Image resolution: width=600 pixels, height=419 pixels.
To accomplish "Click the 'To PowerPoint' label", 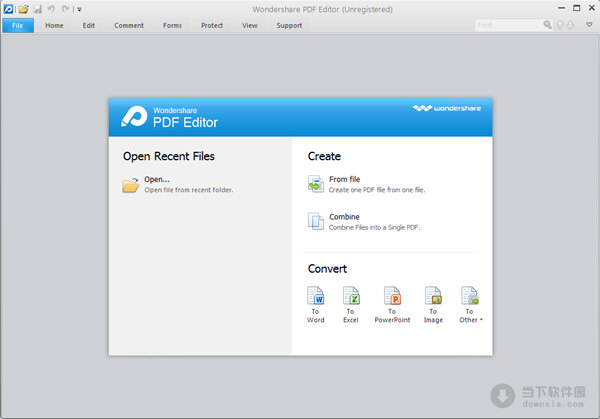I will [392, 316].
